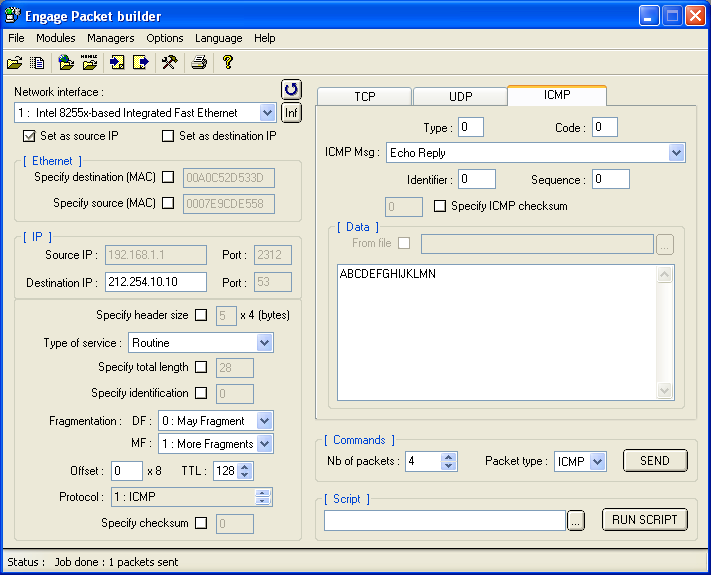Click the Script path input field
Image resolution: width=711 pixels, height=575 pixels.
(x=445, y=521)
